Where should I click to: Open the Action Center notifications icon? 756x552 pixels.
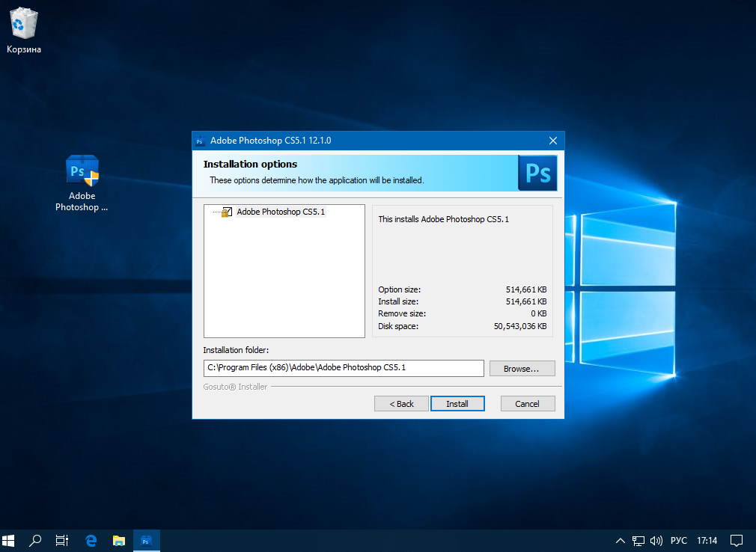pos(737,541)
